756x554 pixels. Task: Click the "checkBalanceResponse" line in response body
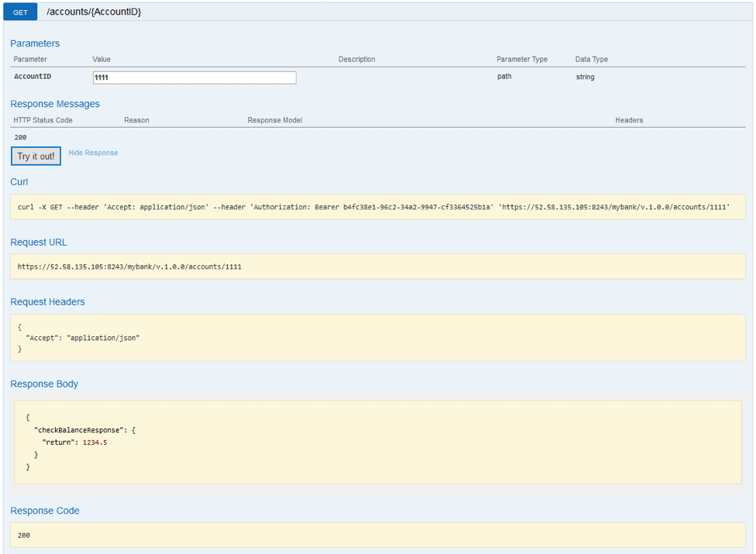(x=85, y=430)
